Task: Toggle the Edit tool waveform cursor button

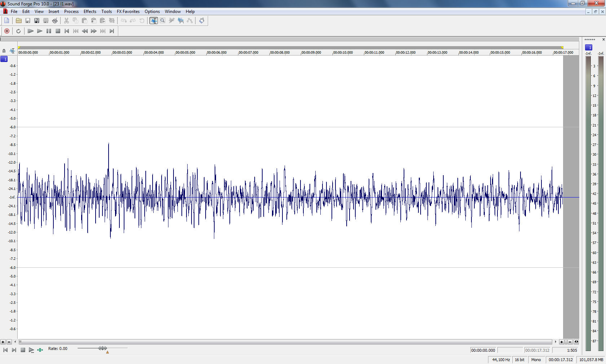Action: (154, 21)
